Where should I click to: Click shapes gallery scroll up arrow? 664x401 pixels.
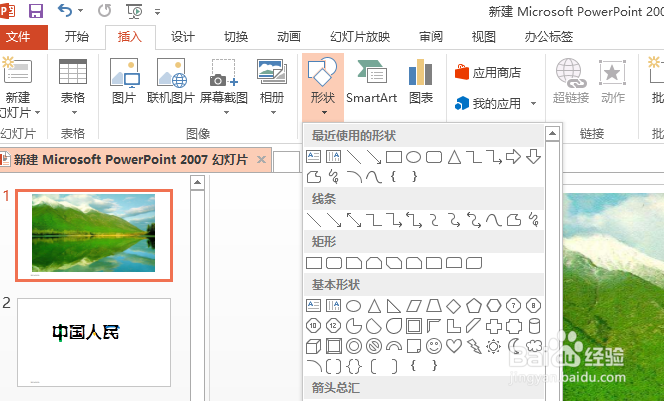click(x=552, y=134)
